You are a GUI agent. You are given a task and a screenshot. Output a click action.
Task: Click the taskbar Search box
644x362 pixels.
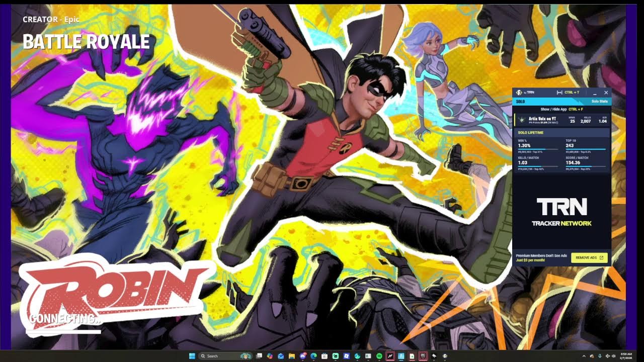click(225, 356)
